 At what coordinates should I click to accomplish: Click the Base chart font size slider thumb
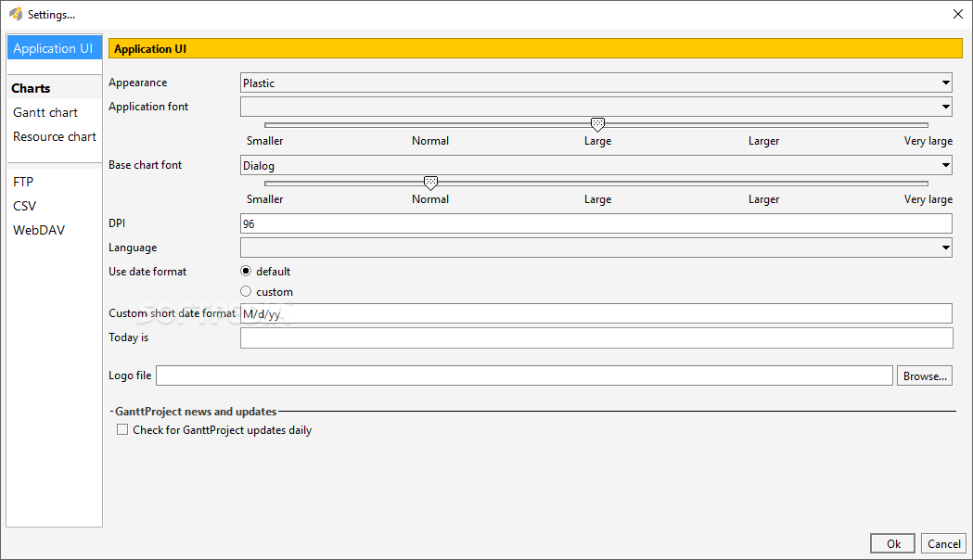coord(430,183)
